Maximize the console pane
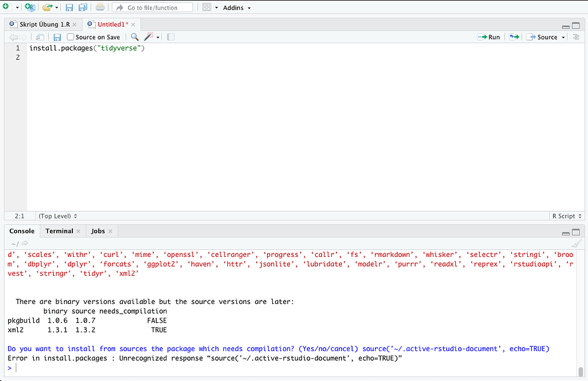 576,232
